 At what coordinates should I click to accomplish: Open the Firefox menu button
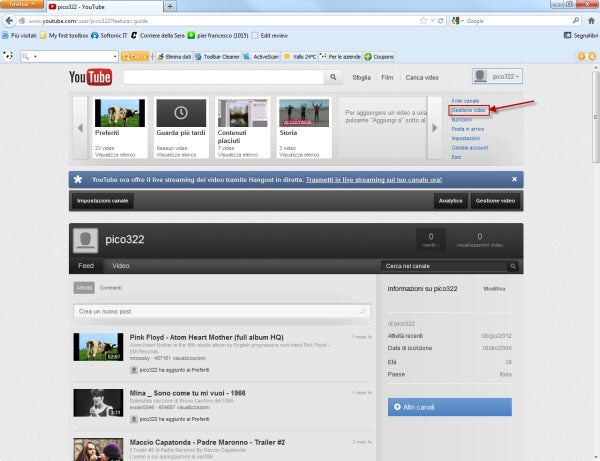pyautogui.click(x=22, y=4)
